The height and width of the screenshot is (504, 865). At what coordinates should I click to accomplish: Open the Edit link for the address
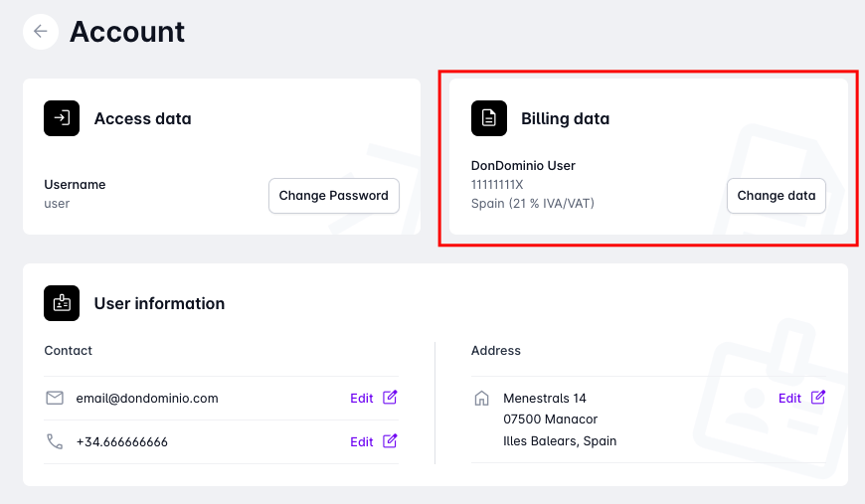coord(789,399)
